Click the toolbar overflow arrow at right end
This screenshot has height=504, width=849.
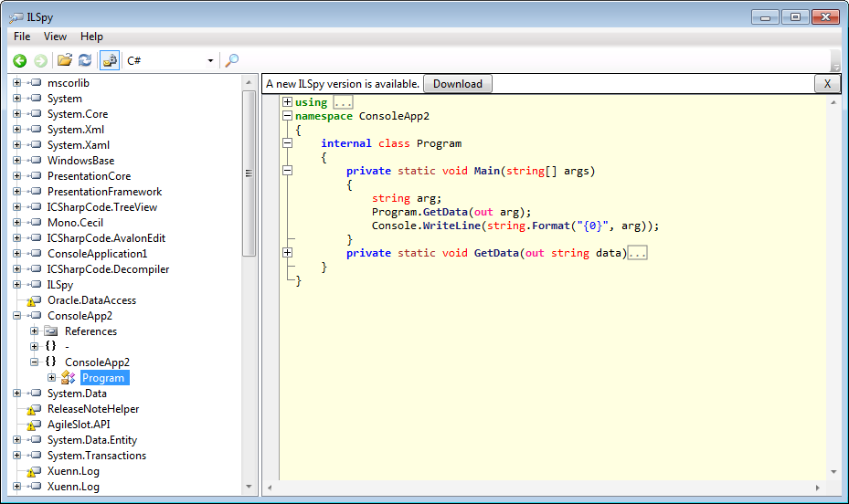click(836, 60)
